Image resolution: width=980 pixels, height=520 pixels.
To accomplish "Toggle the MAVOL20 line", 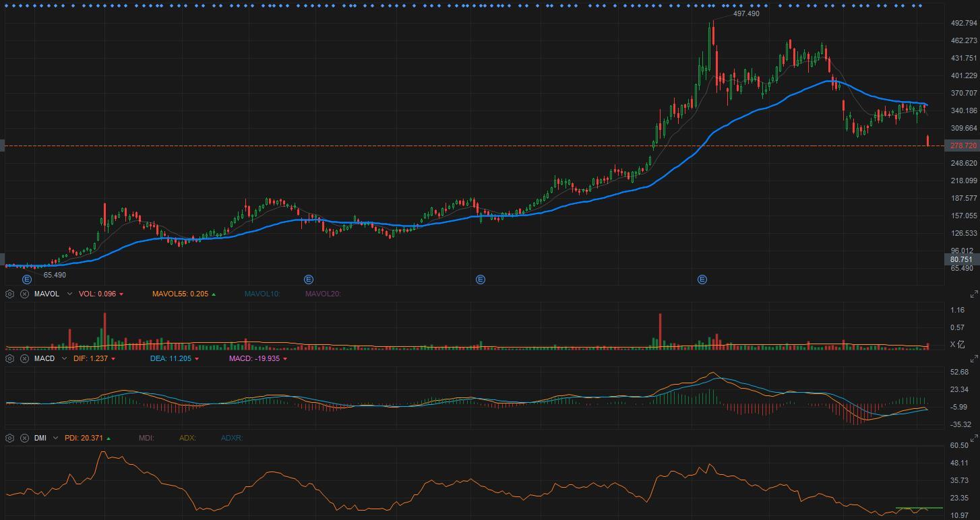I will (x=323, y=294).
